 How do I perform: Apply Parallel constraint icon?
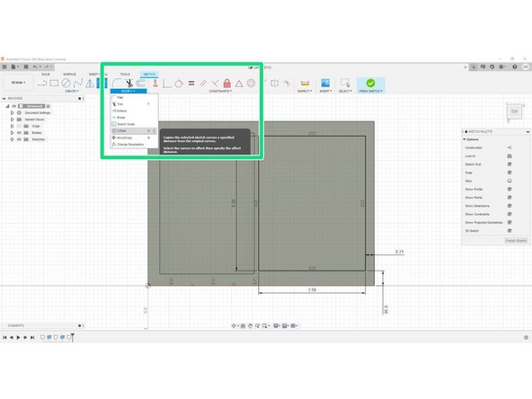click(203, 83)
